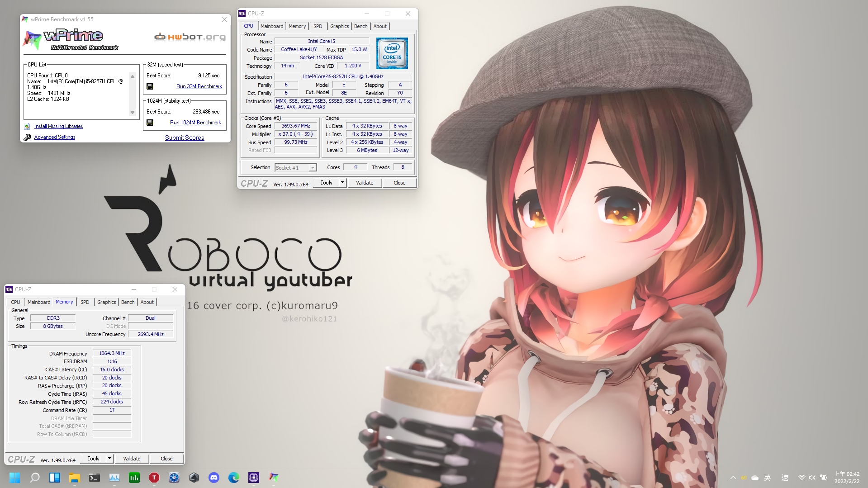Click the Intel Core i5 badge in CPU-Z
Screen dimensions: 868x488
[x=392, y=53]
